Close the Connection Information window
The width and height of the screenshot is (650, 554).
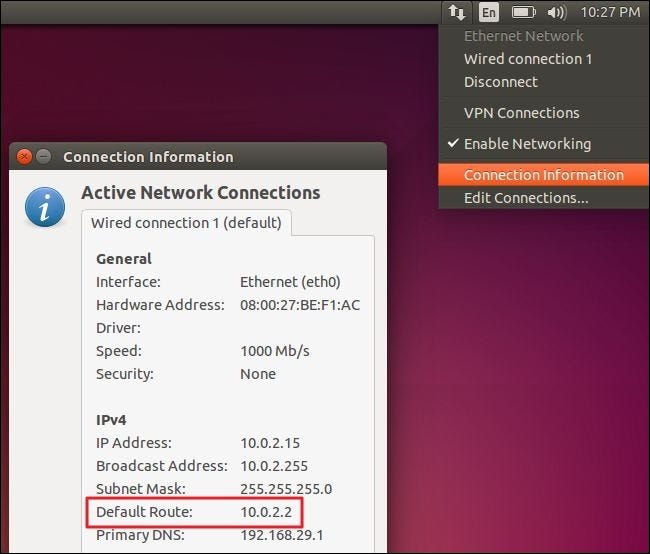coord(25,157)
